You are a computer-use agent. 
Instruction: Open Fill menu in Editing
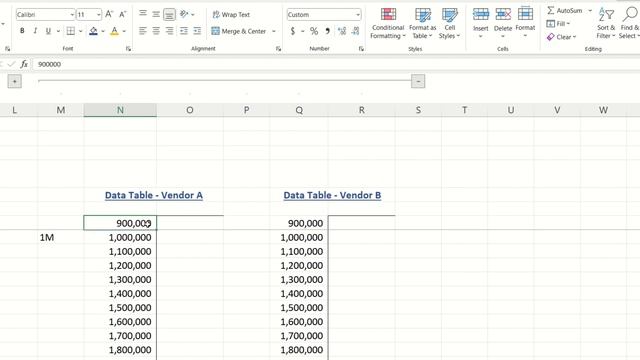(x=558, y=24)
